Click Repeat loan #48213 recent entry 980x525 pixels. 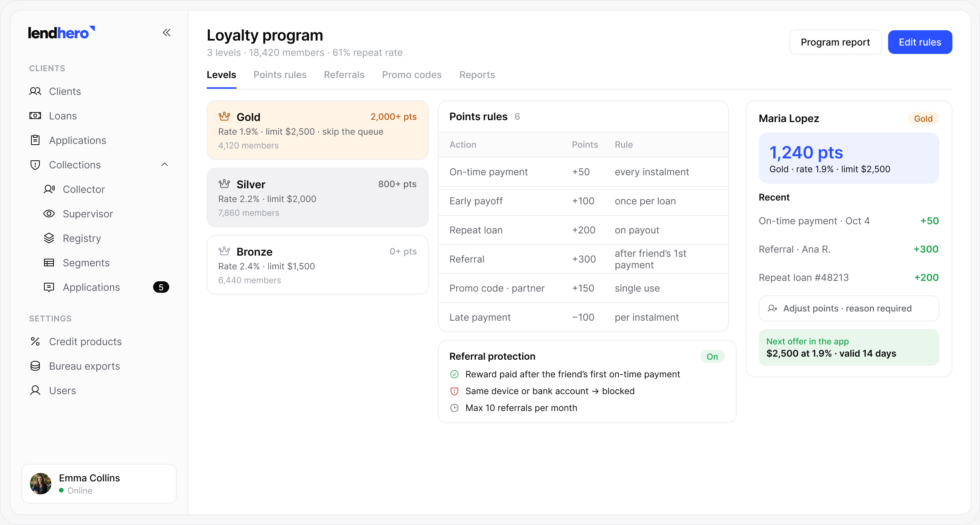[849, 277]
